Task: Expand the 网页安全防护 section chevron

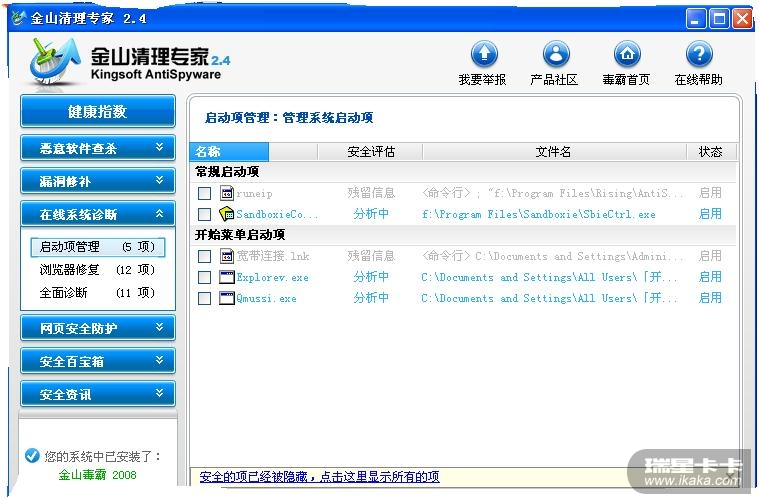Action: coord(159,327)
